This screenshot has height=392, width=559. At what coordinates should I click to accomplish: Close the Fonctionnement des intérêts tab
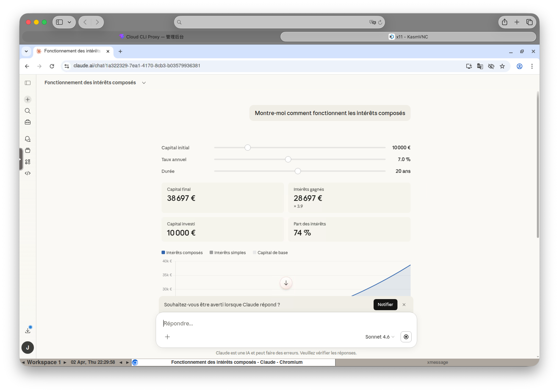coord(108,51)
